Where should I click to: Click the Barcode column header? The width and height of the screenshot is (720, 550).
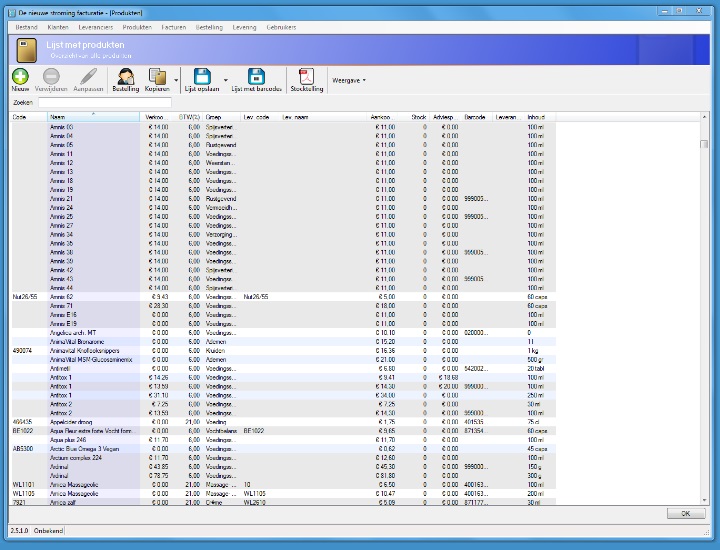[x=478, y=117]
